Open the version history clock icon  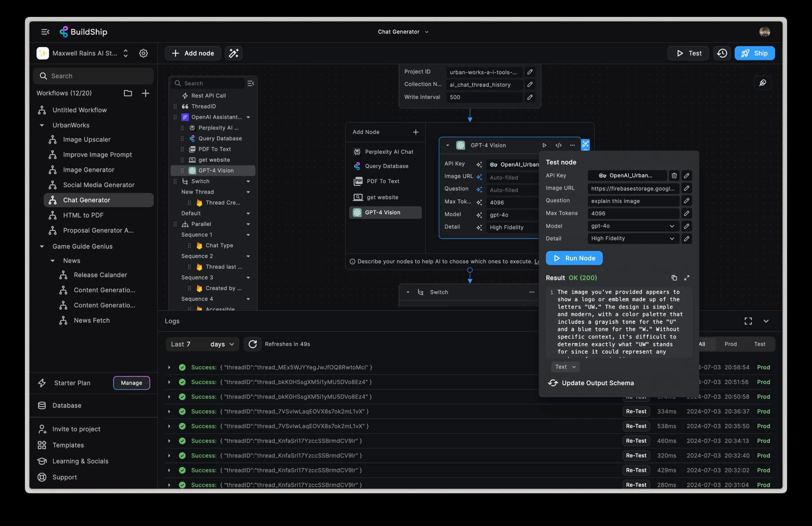(722, 53)
